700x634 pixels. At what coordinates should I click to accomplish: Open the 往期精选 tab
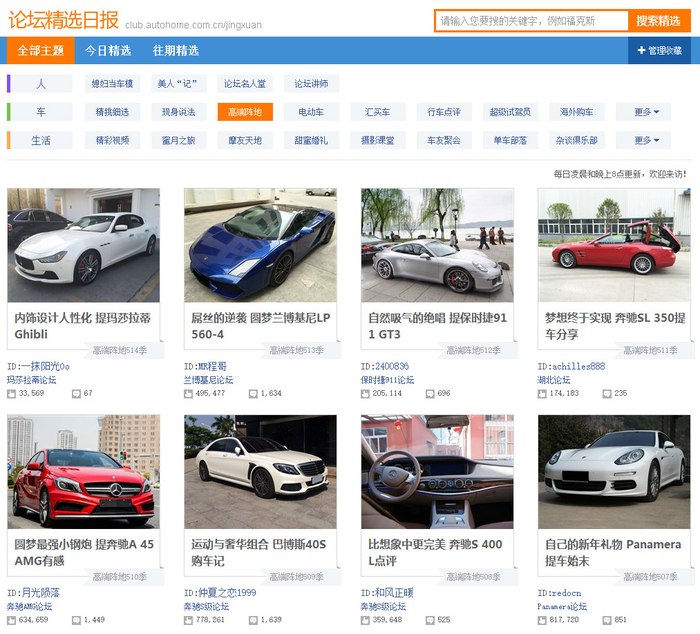pos(176,50)
